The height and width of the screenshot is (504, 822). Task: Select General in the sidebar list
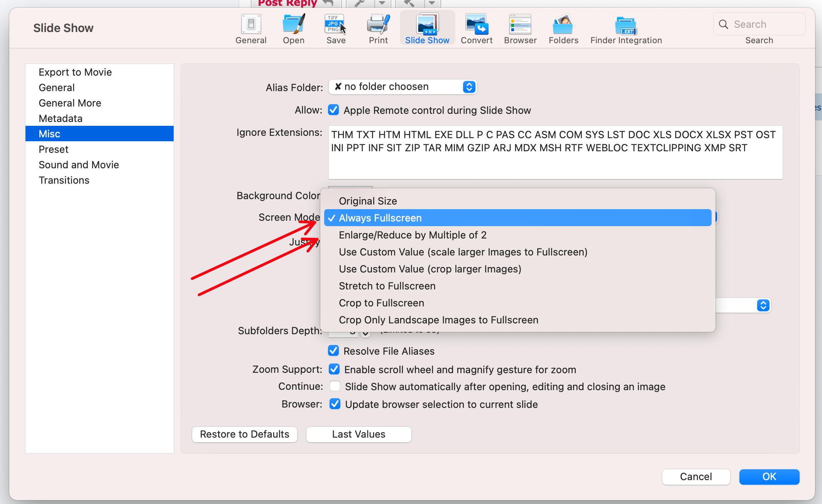click(100, 88)
